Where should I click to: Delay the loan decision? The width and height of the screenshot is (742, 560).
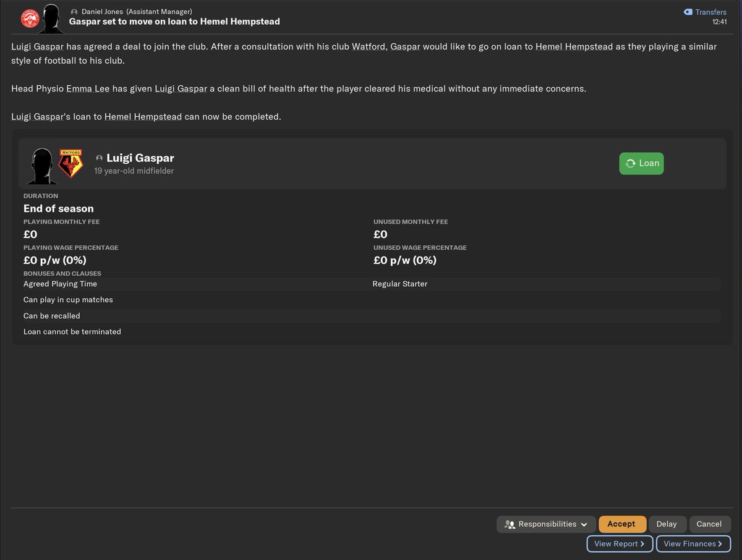(x=667, y=524)
